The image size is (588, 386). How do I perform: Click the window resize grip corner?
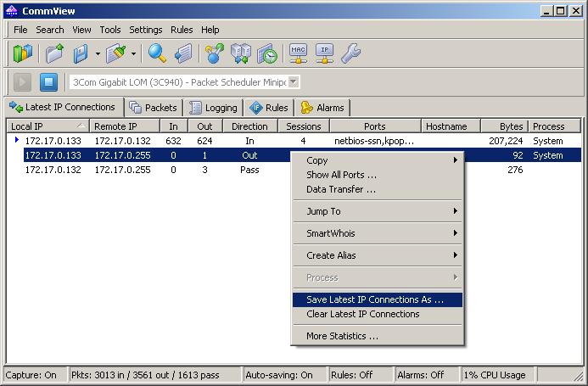[578, 377]
